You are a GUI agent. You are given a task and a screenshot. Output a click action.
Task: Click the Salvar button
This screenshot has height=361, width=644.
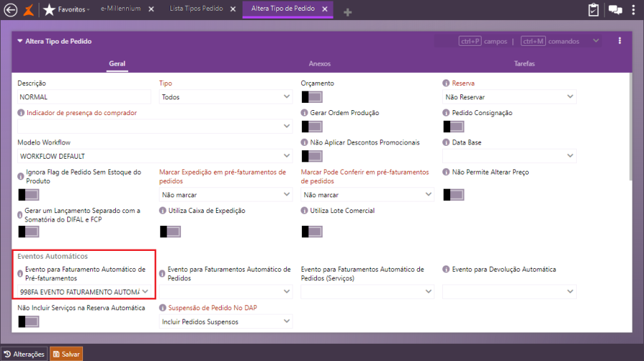click(x=66, y=354)
